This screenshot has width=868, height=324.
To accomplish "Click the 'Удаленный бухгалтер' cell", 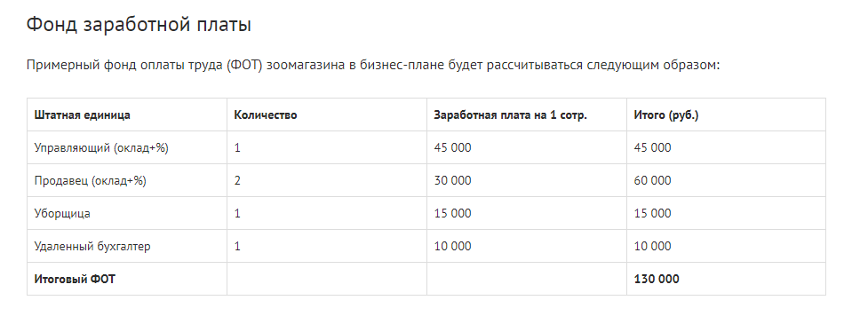I will [x=92, y=246].
